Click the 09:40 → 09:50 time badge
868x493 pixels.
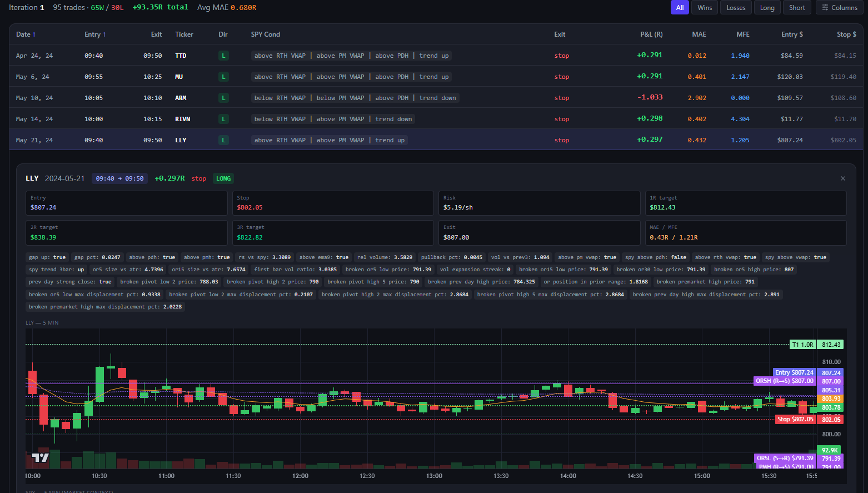click(x=119, y=178)
